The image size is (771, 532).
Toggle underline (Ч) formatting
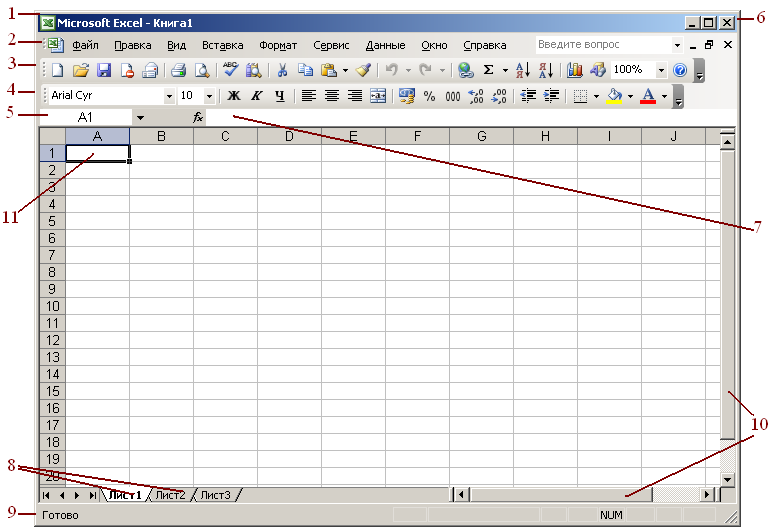[x=280, y=96]
